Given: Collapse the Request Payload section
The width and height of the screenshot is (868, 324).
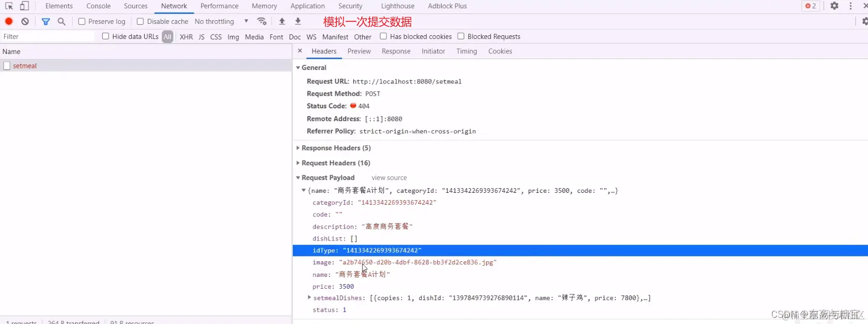Looking at the screenshot, I should coord(298,178).
